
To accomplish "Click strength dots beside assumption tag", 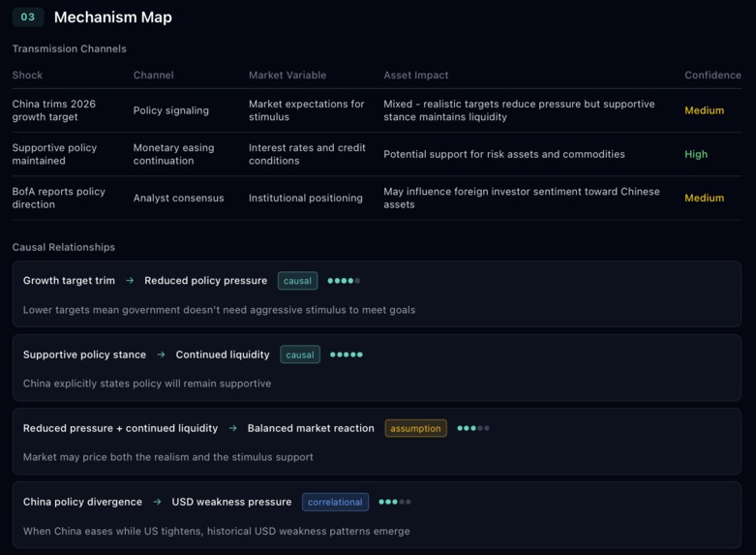I will (473, 428).
